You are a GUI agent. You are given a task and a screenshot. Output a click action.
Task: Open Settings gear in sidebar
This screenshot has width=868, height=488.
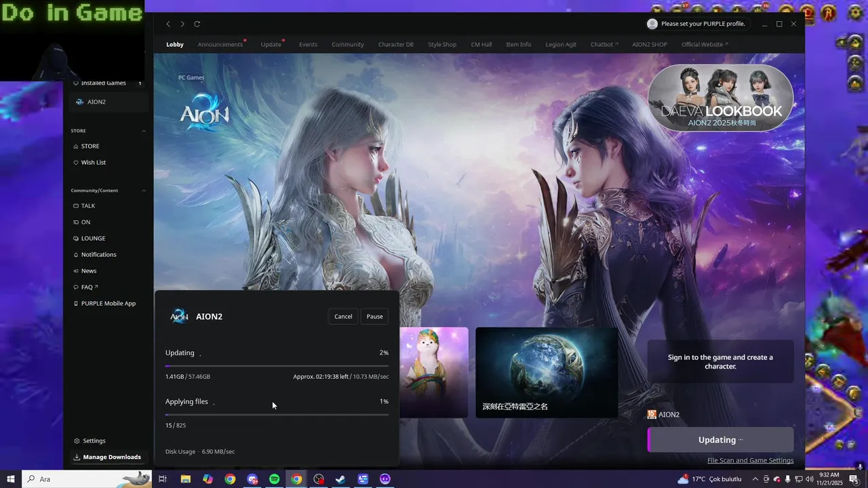click(90, 441)
